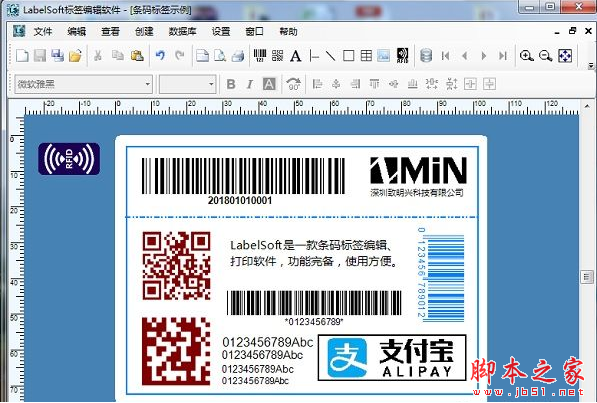Screen dimensions: 597x403
Task: Print the label
Action: [238, 56]
